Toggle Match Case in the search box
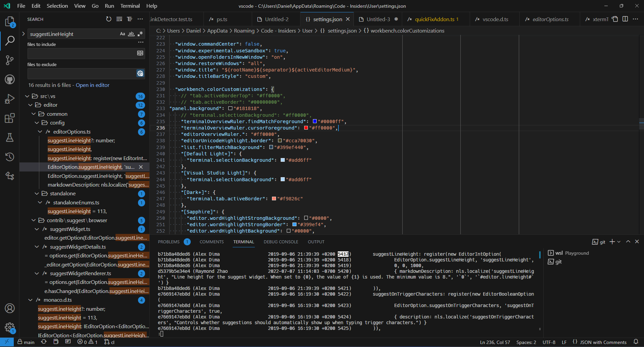644x347 pixels. point(122,34)
